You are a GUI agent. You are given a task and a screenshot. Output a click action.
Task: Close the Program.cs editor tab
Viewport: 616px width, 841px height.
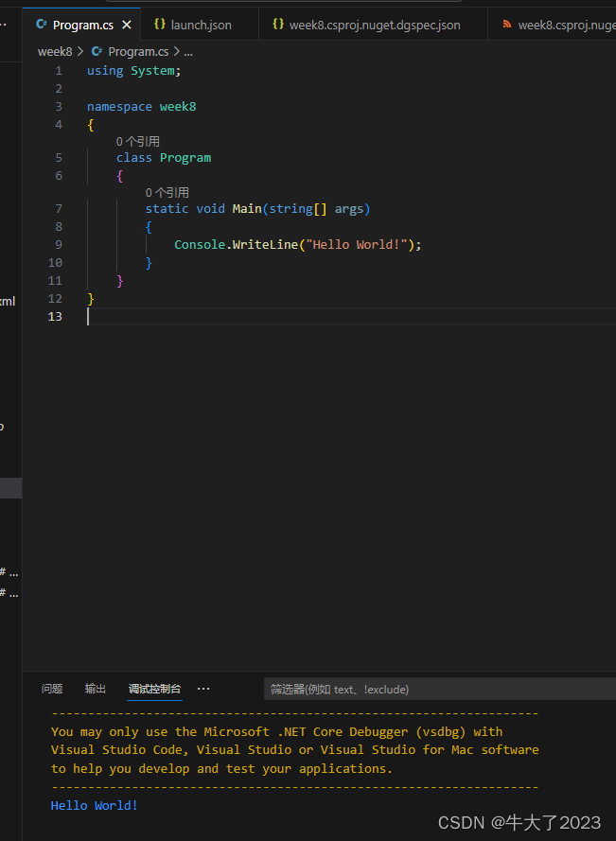click(127, 25)
